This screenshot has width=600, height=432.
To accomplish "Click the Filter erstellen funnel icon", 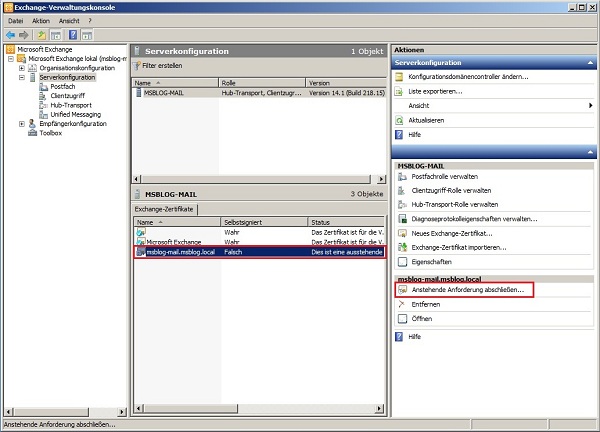I will [x=137, y=66].
